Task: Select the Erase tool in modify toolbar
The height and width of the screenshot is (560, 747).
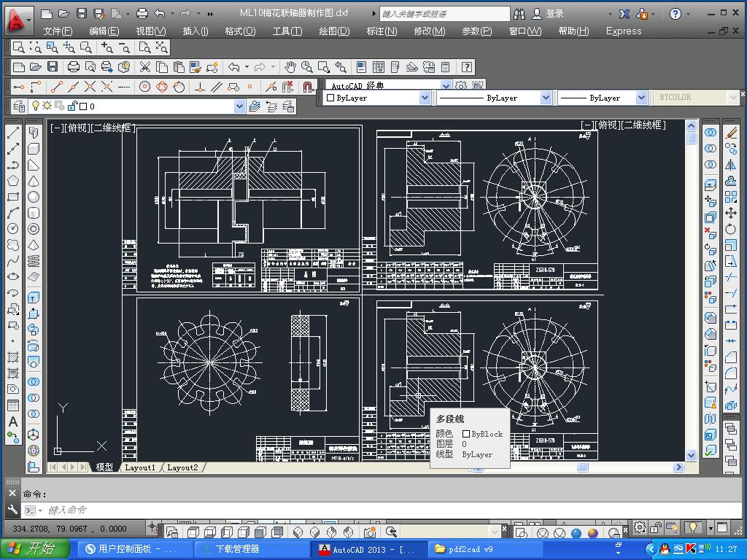Action: tap(731, 133)
